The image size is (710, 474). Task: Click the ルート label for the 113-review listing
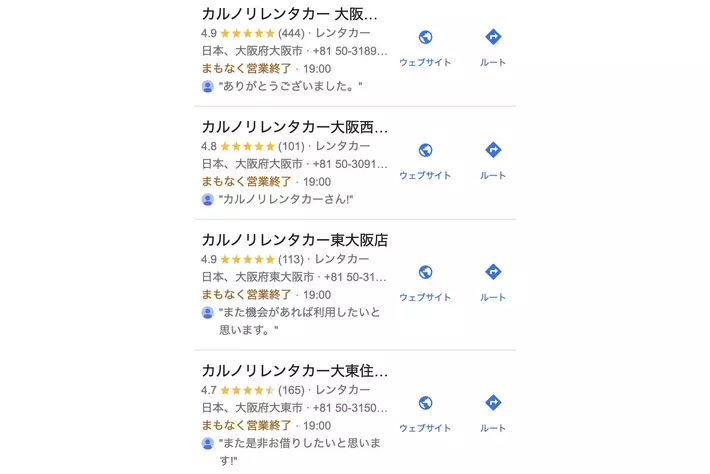coord(492,297)
